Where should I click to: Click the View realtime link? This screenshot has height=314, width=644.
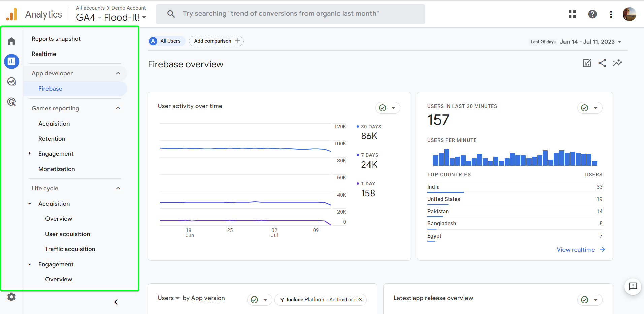pos(576,249)
